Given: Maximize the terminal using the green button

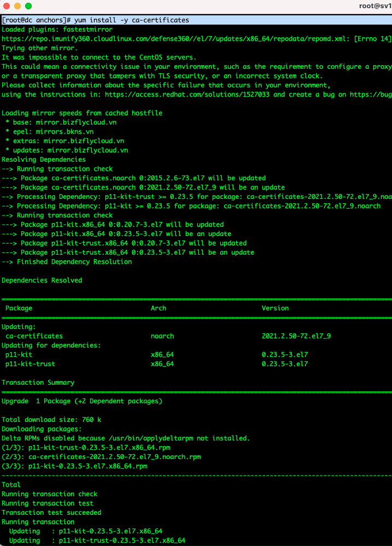Looking at the screenshot, I should click(x=28, y=6).
